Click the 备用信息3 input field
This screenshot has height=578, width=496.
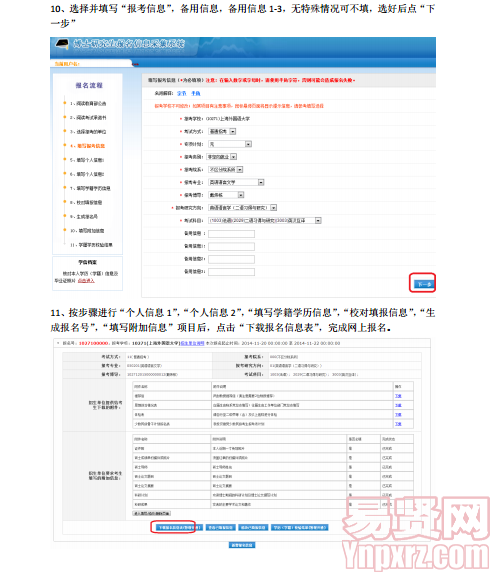231,272
